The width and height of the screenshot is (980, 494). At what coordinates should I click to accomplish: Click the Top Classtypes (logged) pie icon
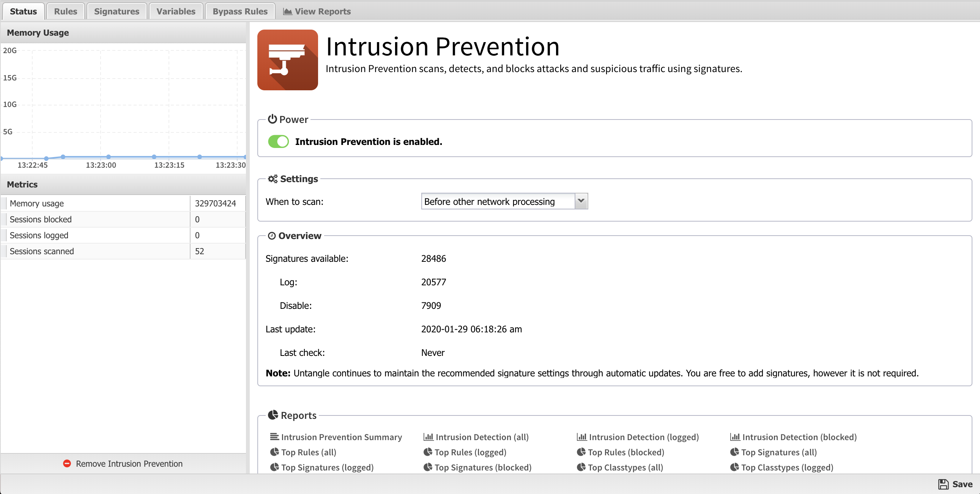734,467
